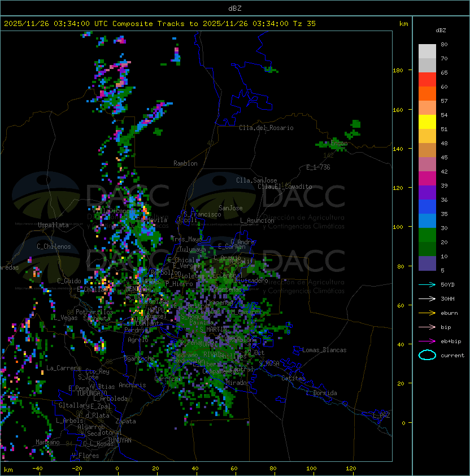Pick the light gray top swatch of the dBZ scale
The image size is (470, 476).
[427, 51]
